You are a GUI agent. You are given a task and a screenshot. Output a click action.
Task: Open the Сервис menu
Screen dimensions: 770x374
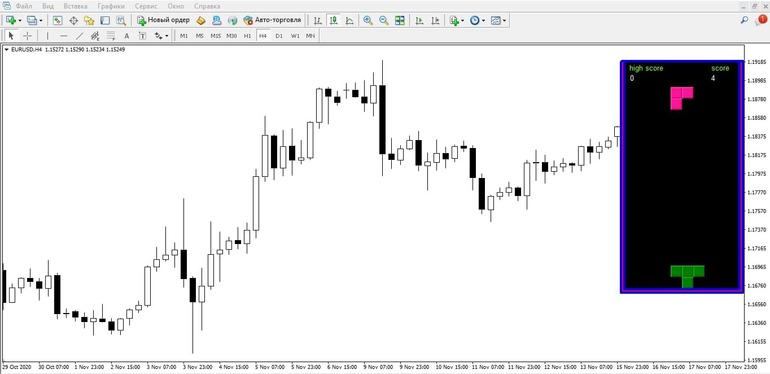146,6
